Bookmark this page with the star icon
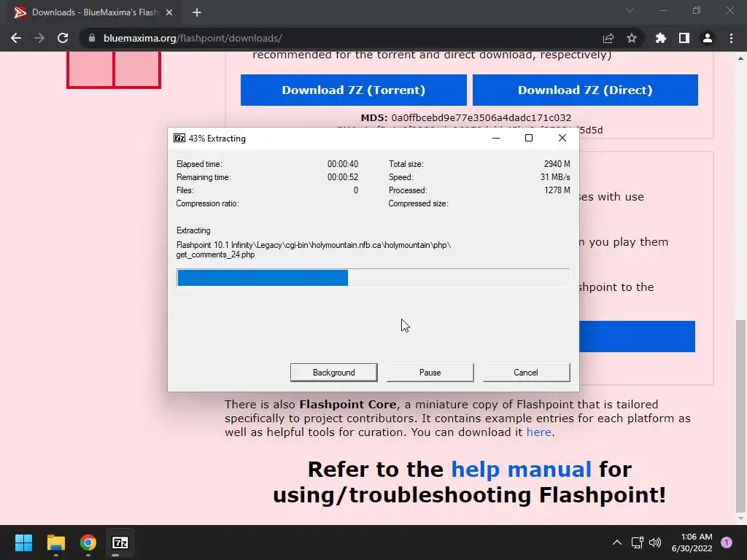Screen dimensions: 747x560 (x=632, y=38)
